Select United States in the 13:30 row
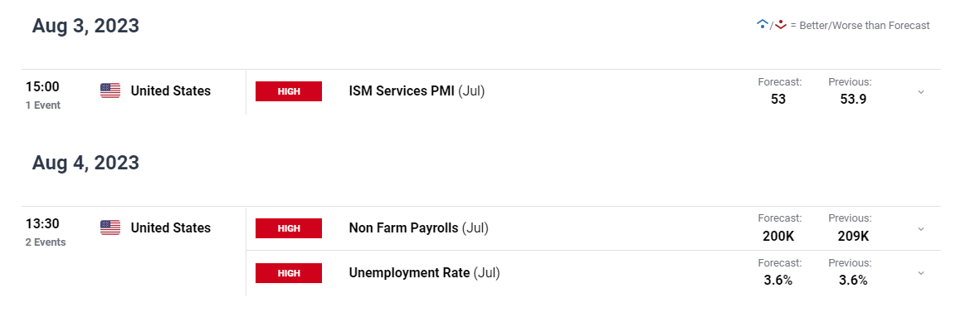Viewport: 980px width, 313px height. (171, 228)
